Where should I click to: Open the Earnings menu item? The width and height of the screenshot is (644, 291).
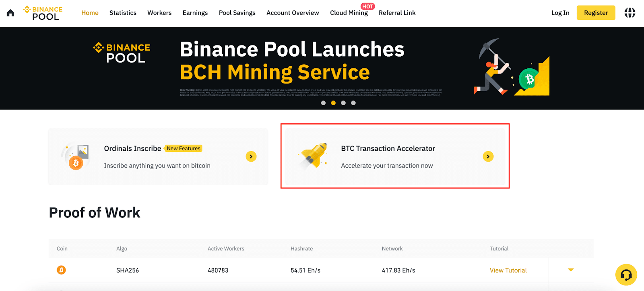pos(195,13)
